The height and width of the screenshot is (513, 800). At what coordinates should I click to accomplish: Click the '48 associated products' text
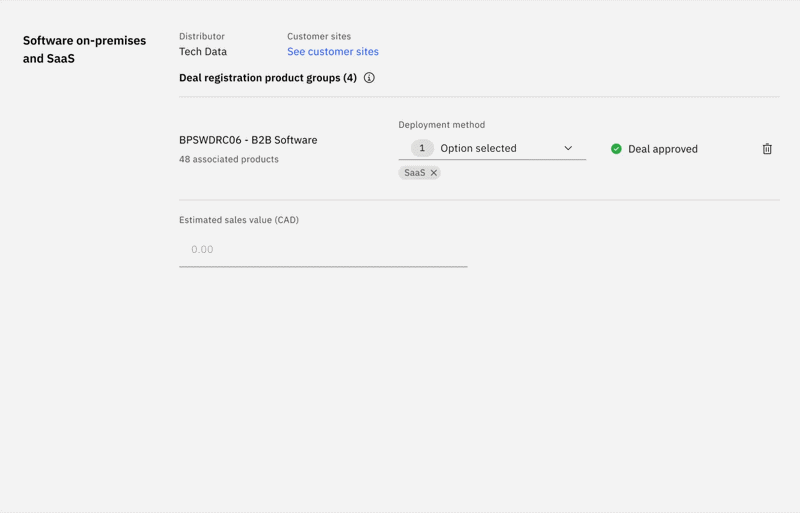pos(229,159)
